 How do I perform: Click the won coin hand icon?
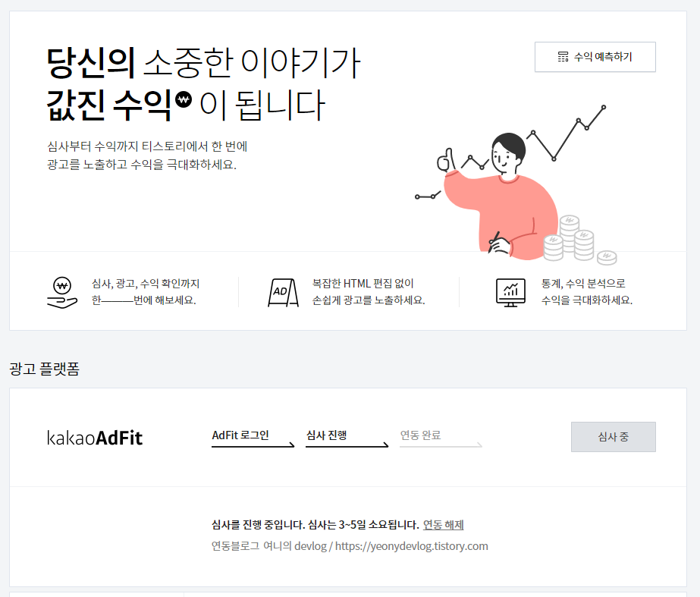(62, 293)
